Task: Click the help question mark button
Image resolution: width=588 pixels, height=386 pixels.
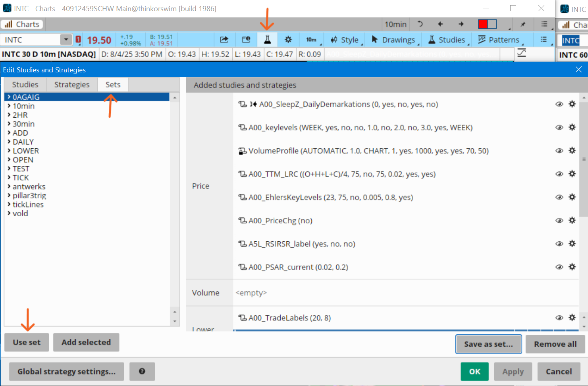Action: (x=142, y=371)
